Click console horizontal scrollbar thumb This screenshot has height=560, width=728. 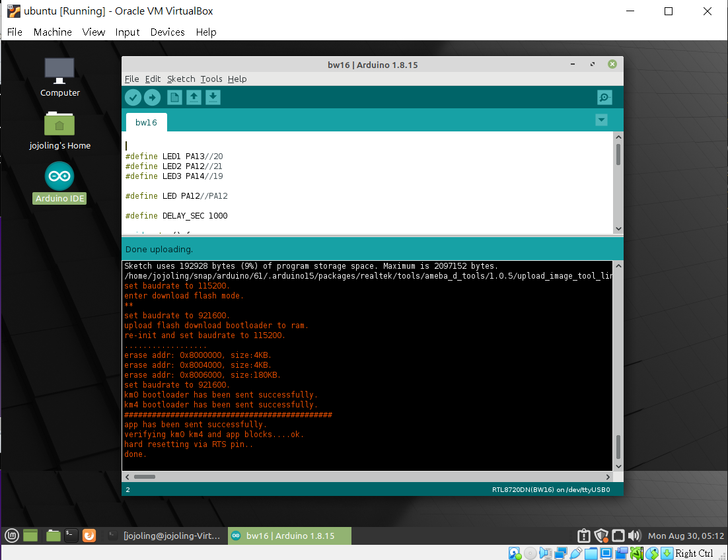tap(145, 477)
